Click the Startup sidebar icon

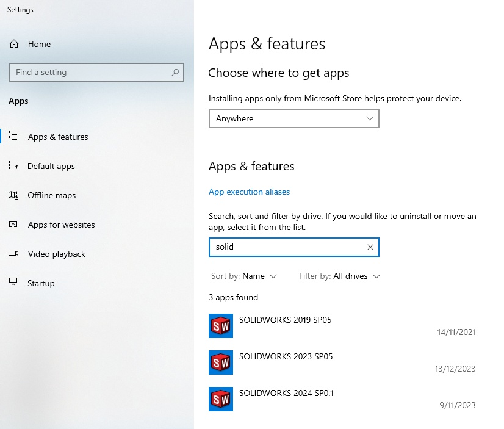[x=13, y=283]
